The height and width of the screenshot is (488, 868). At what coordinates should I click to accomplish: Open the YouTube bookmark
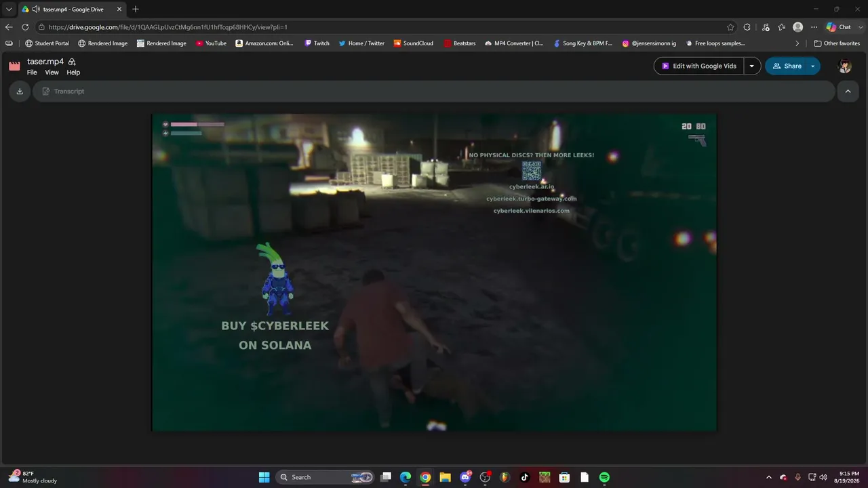pos(211,43)
